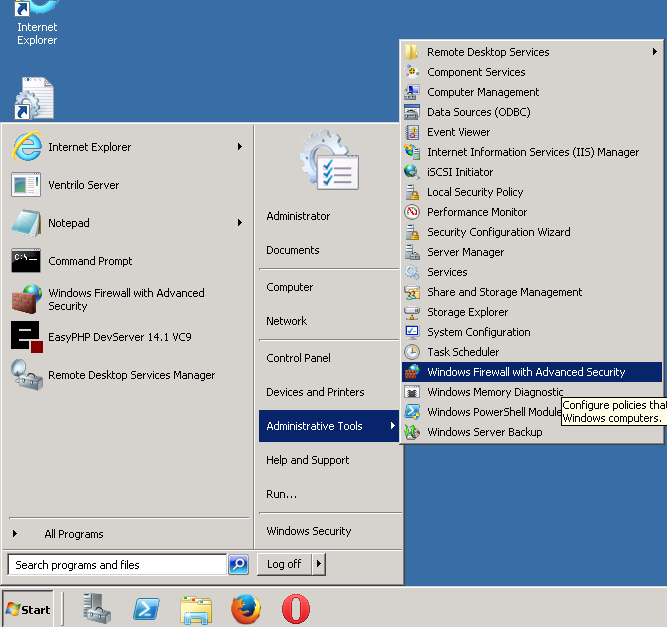Click the Notepad icon in Start menu
Viewport: 667px width, 627px height.
coord(26,222)
